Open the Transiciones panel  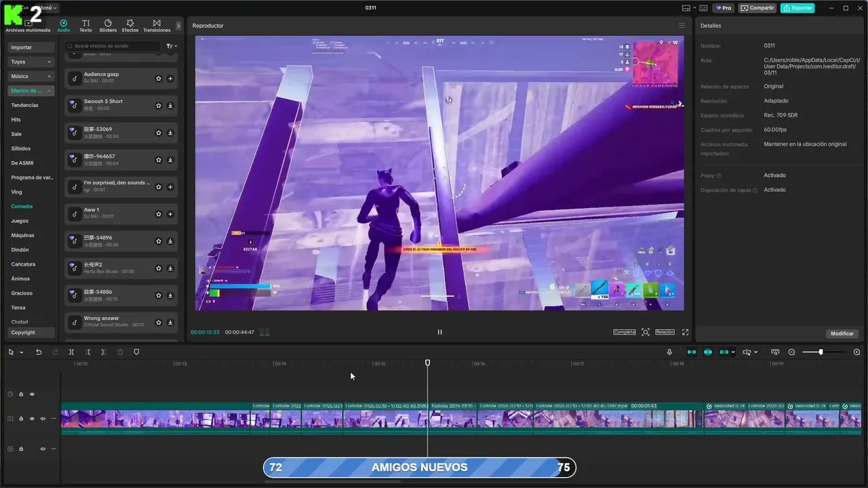pos(157,26)
